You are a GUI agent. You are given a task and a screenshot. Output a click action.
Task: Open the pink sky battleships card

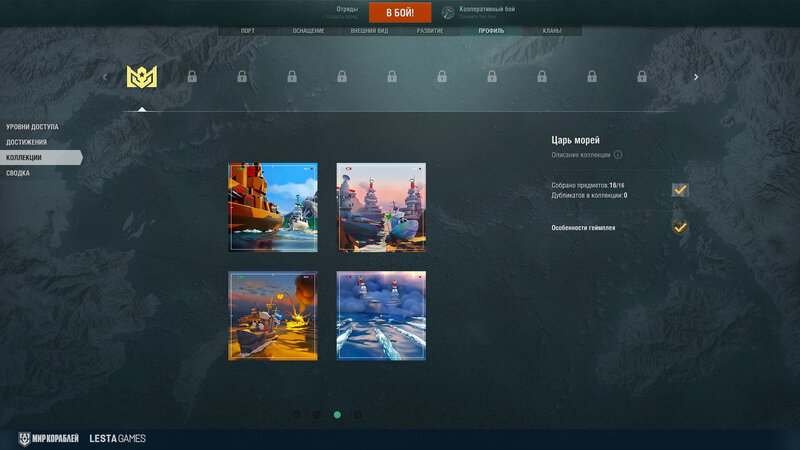(381, 207)
